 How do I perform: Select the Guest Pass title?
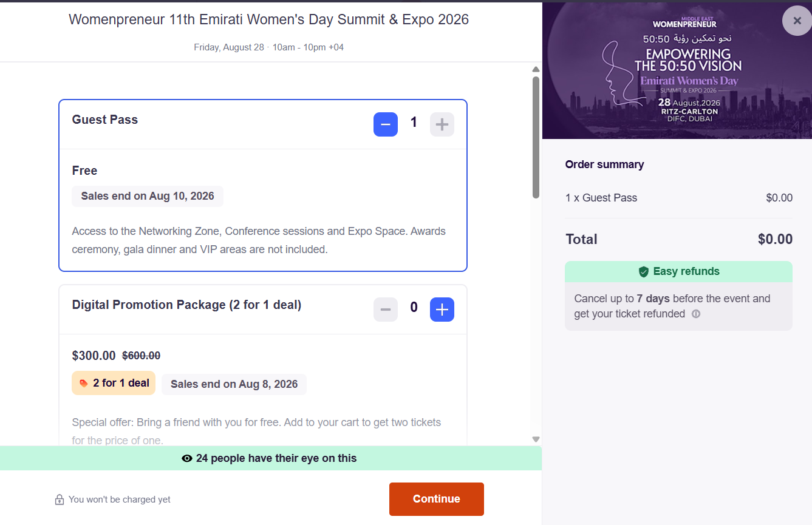coord(105,120)
